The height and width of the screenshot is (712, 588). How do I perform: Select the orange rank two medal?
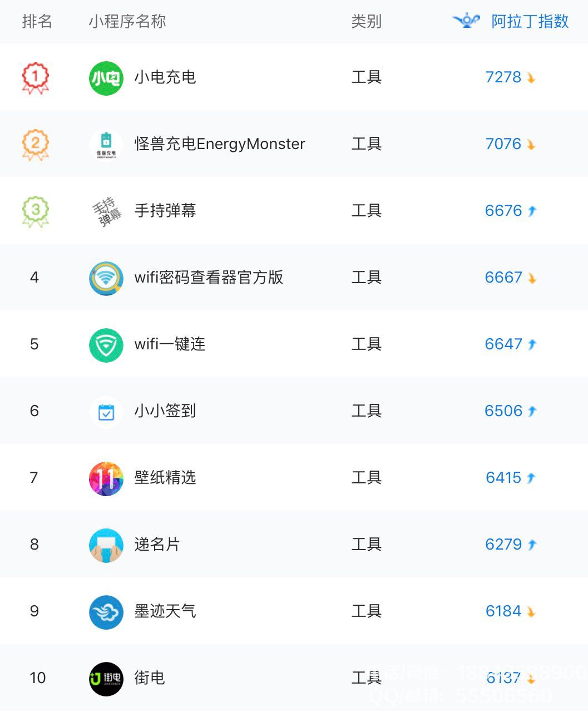35,145
